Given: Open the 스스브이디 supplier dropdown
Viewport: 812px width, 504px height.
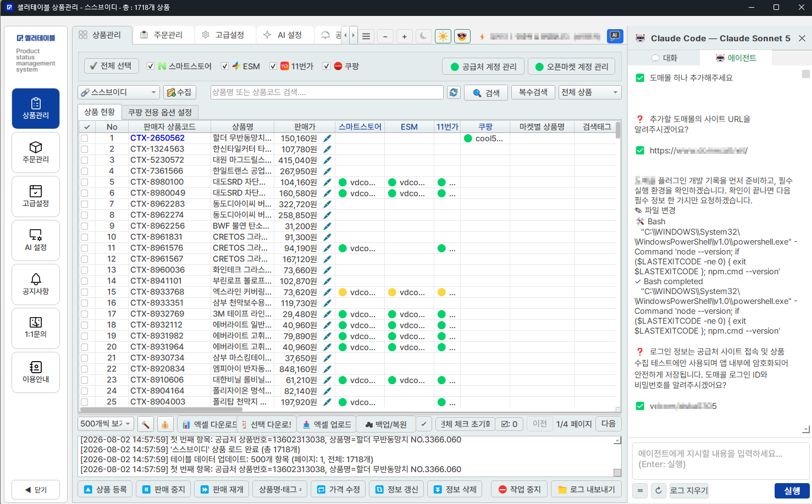Looking at the screenshot, I should tap(119, 92).
